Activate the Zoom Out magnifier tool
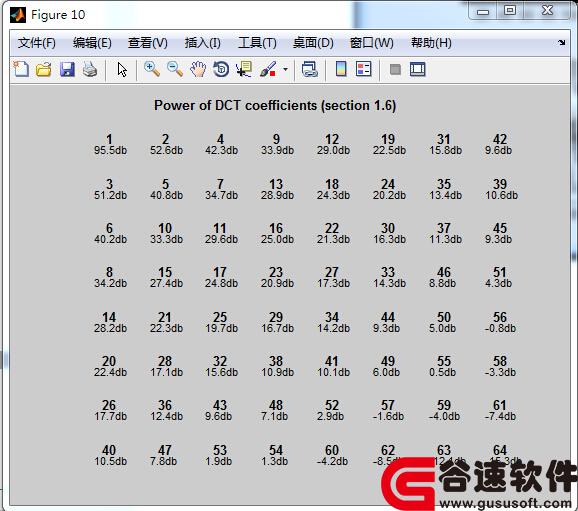Screen dimensions: 578x511 click(175, 69)
